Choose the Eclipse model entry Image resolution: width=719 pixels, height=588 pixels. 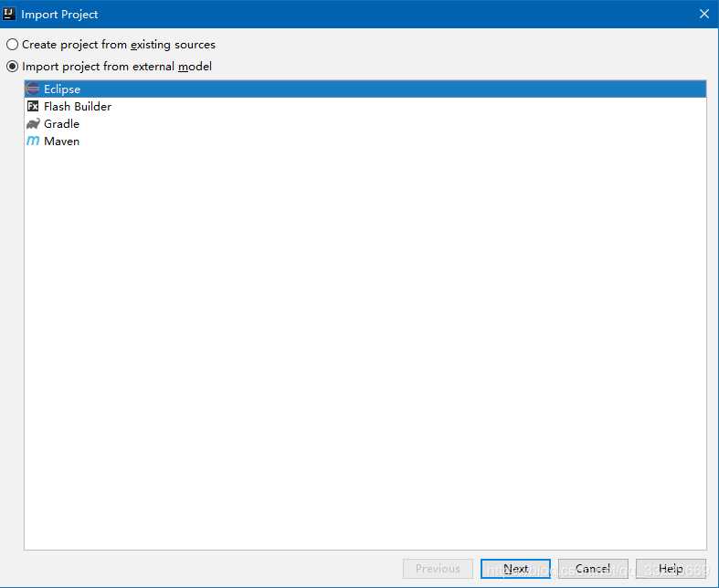pyautogui.click(x=365, y=89)
